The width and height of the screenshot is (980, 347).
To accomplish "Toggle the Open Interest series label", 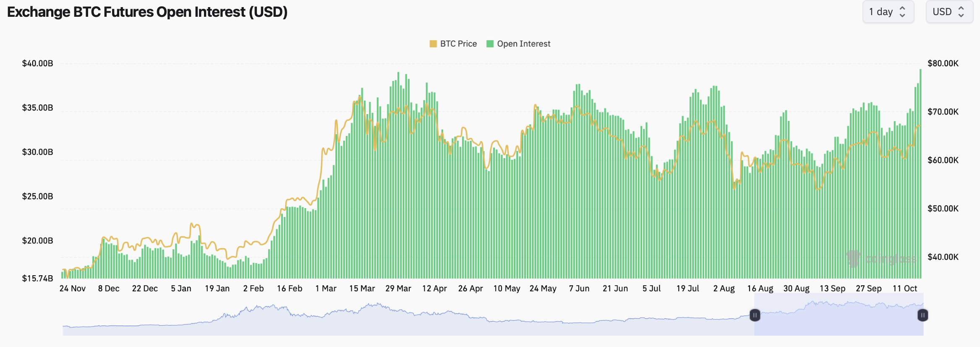I will tap(523, 44).
